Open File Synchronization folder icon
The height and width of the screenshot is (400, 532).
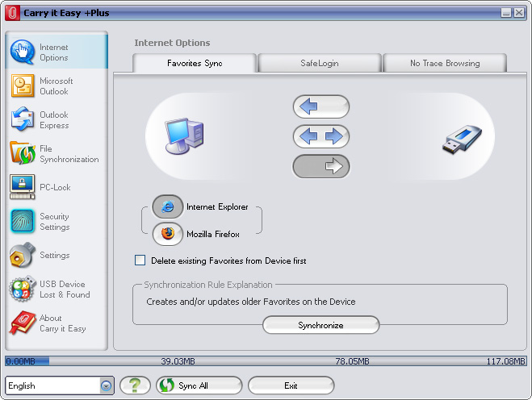point(23,153)
